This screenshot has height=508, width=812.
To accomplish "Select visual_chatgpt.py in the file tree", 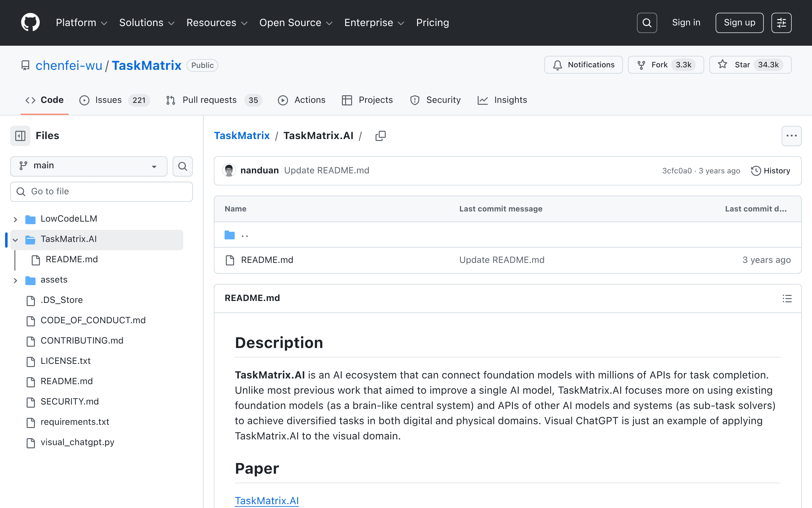I will point(77,442).
